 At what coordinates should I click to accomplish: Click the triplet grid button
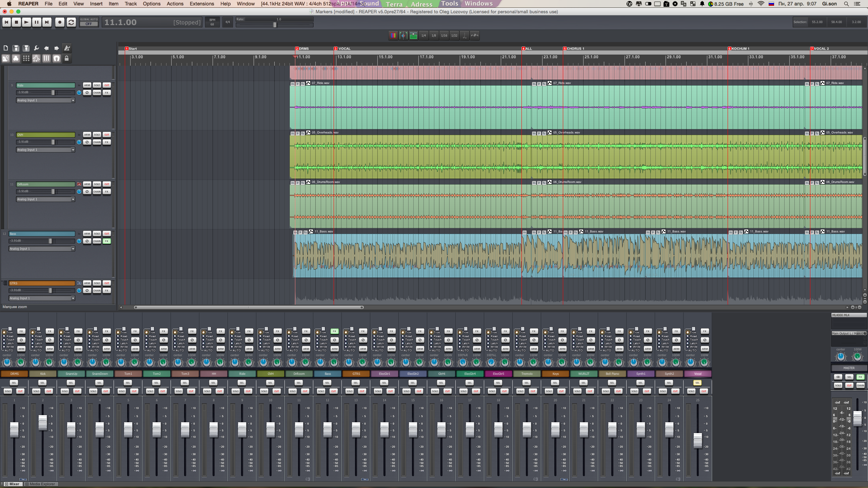[475, 35]
